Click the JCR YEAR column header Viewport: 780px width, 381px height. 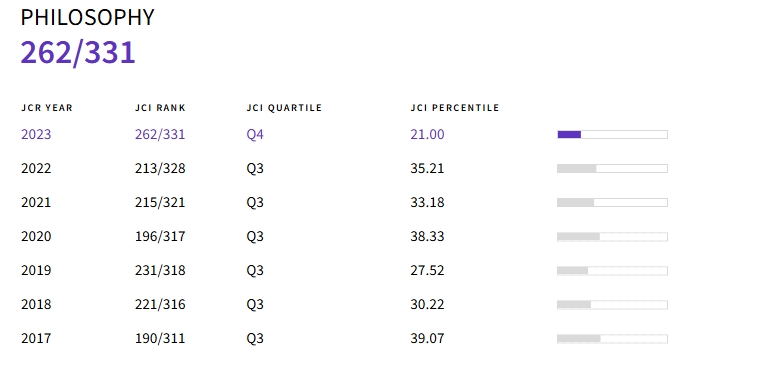[47, 108]
